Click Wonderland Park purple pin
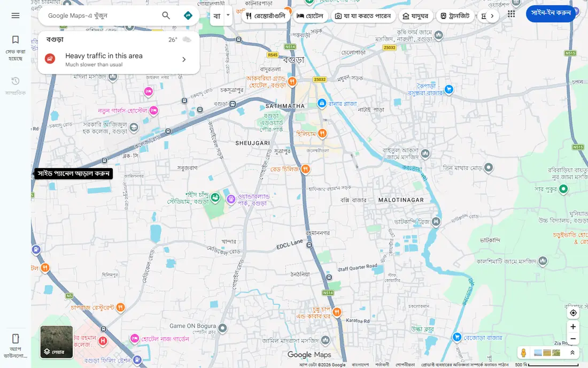The height and width of the screenshot is (368, 588). click(231, 199)
